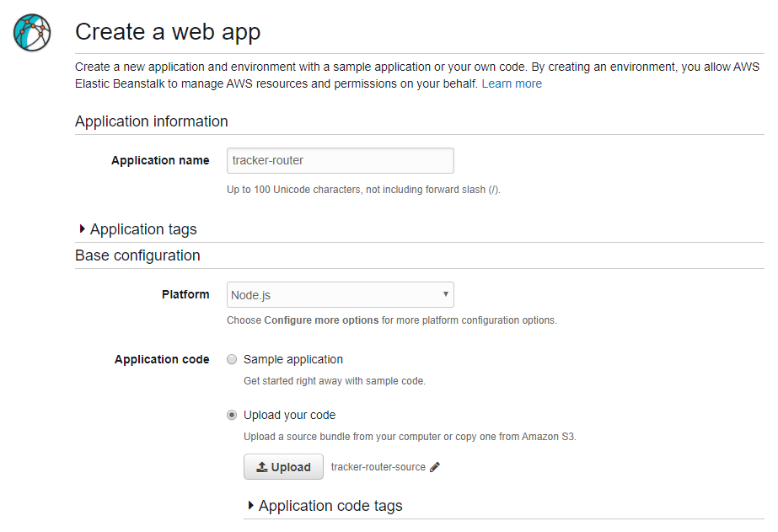Select the Upload your code radio button

232,415
